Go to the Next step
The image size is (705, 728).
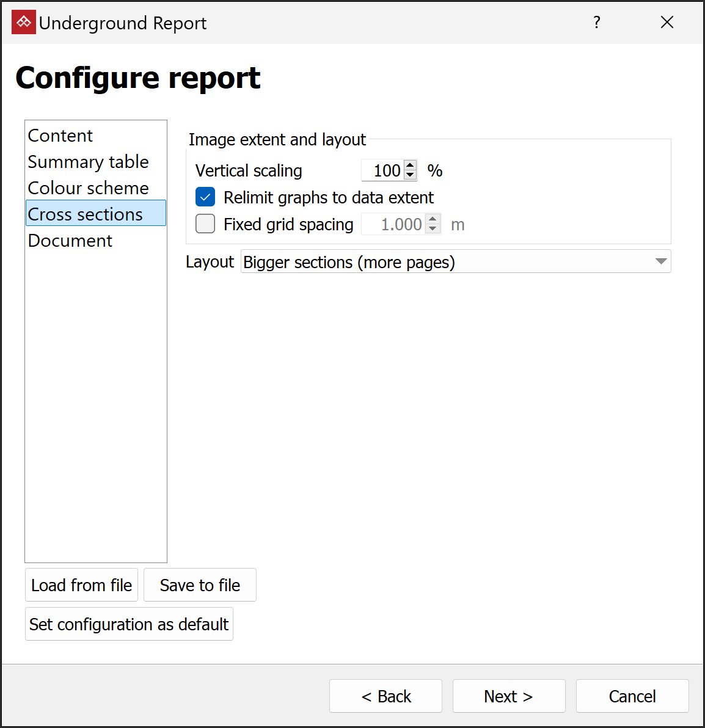pos(508,696)
